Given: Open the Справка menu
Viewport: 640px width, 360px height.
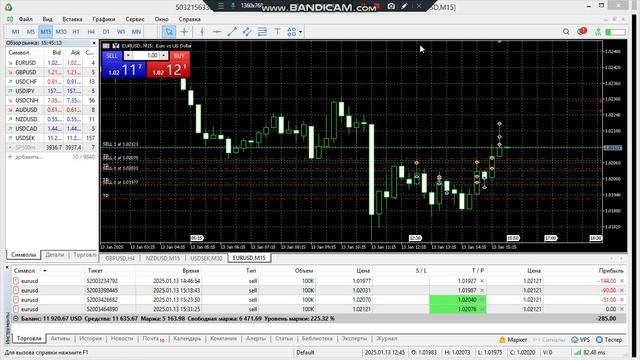Looking at the screenshot, I should pyautogui.click(x=189, y=19).
